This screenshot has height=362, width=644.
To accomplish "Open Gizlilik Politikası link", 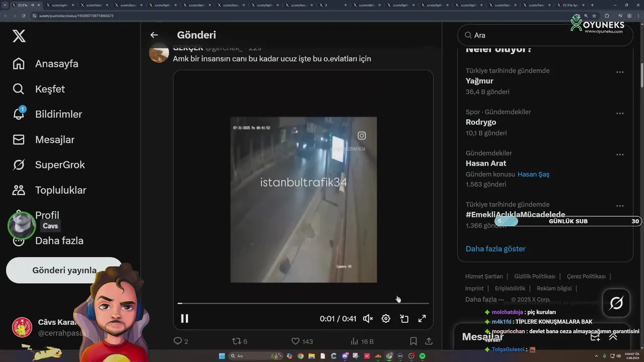I will (x=535, y=277).
